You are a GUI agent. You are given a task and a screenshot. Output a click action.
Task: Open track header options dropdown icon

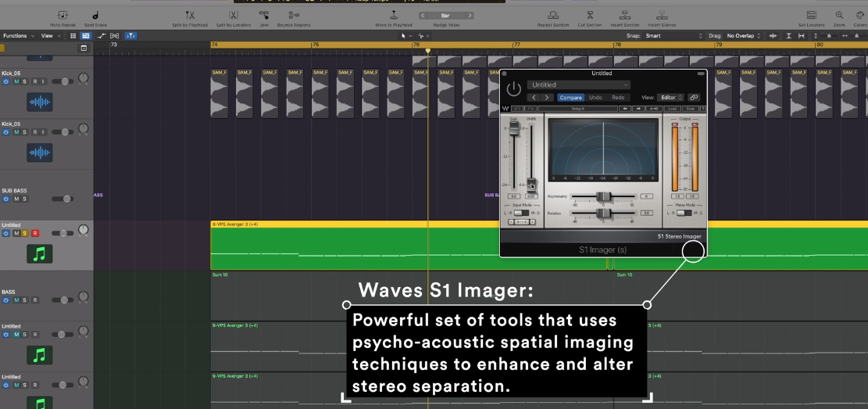(84, 48)
